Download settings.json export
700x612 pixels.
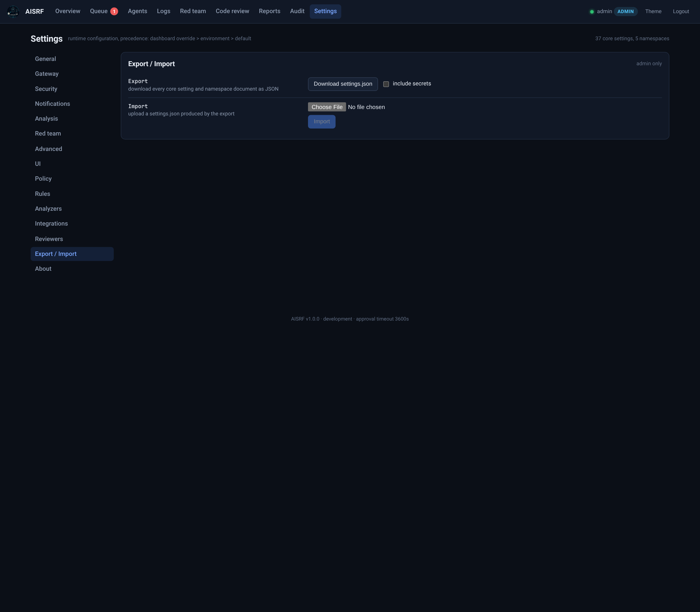(x=343, y=84)
